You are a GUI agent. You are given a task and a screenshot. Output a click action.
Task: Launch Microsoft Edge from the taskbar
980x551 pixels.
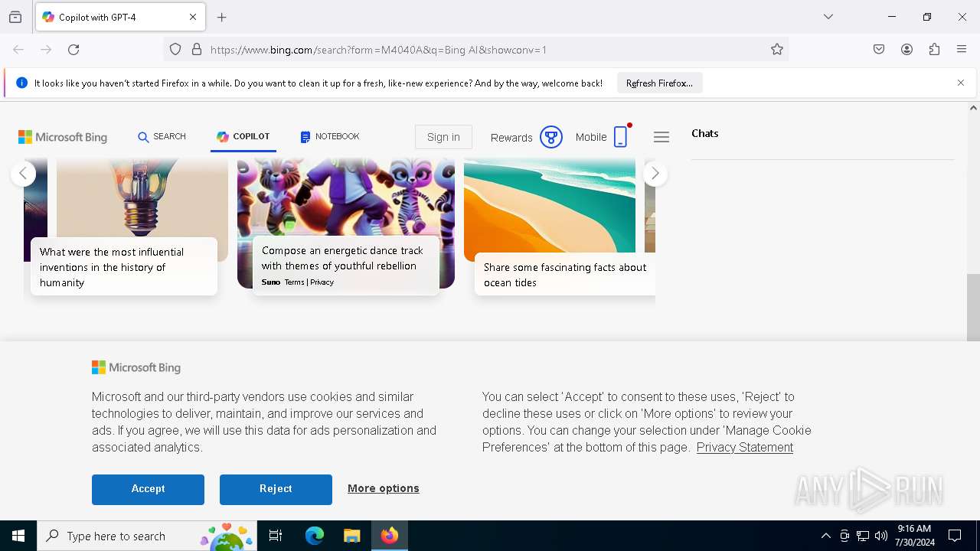point(314,536)
